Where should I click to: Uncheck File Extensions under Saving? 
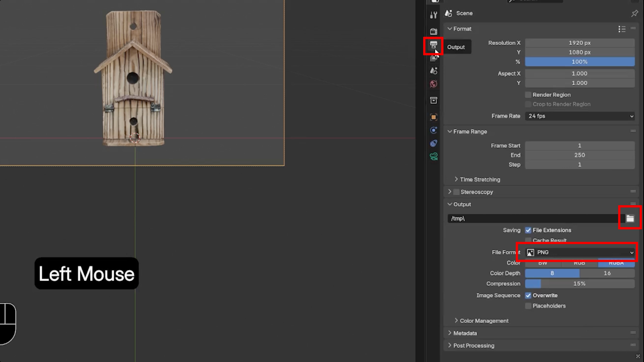[528, 230]
